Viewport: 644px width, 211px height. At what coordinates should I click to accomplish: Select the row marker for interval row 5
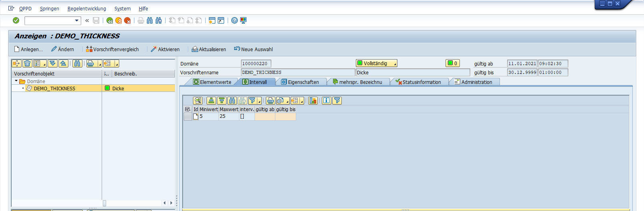187,116
